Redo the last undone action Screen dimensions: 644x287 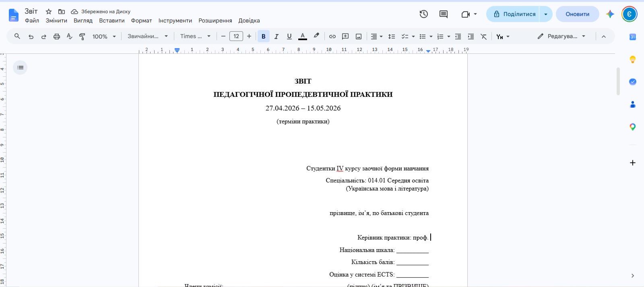point(43,36)
